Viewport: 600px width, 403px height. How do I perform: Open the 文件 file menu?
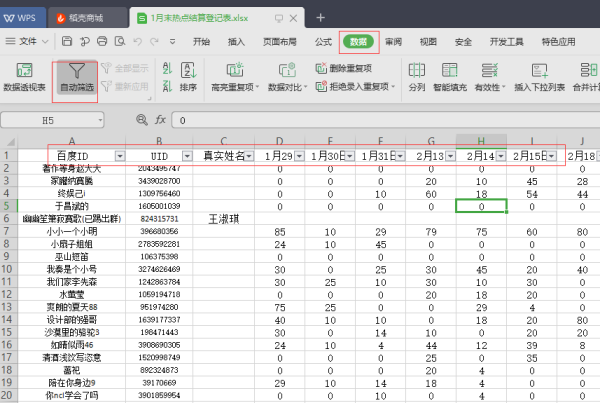(27, 41)
